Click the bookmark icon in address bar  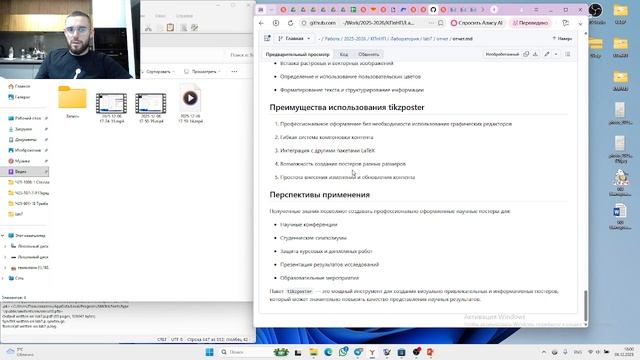pyautogui.click(x=440, y=23)
